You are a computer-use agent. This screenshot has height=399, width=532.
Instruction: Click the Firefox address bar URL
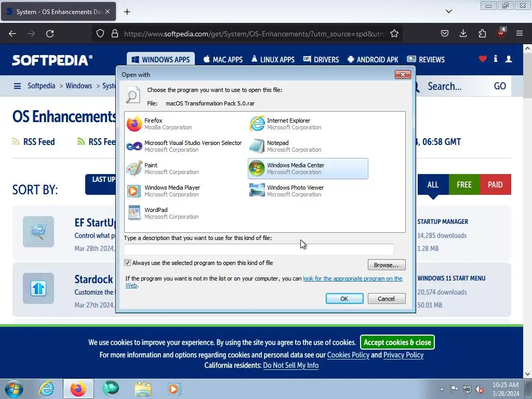[x=254, y=34]
